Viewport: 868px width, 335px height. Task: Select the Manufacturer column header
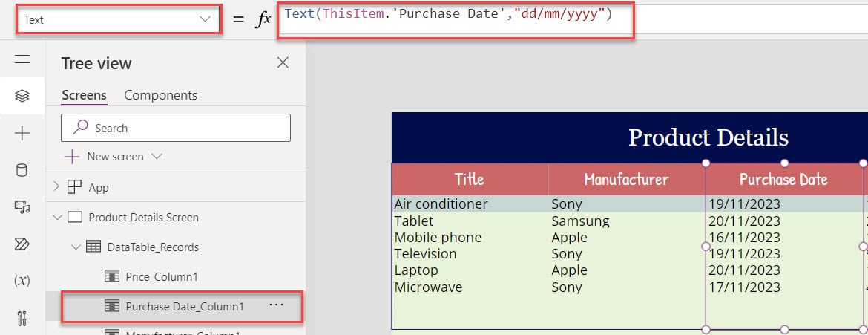click(x=627, y=179)
